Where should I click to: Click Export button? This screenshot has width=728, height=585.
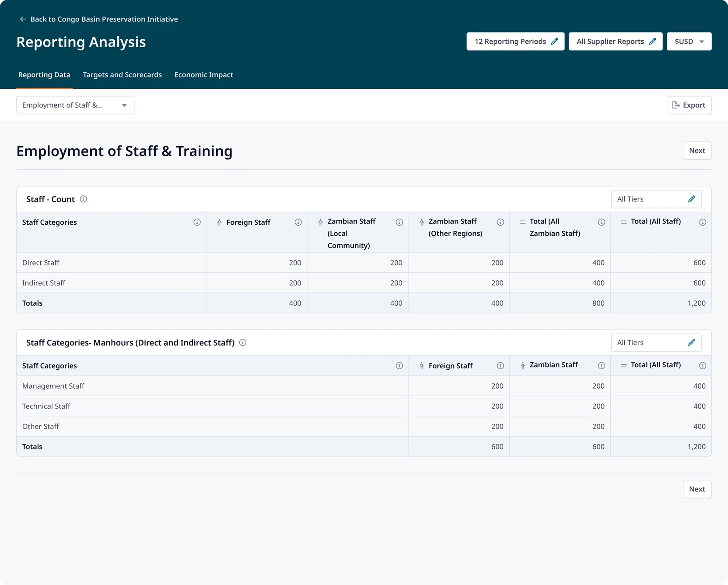coord(689,105)
